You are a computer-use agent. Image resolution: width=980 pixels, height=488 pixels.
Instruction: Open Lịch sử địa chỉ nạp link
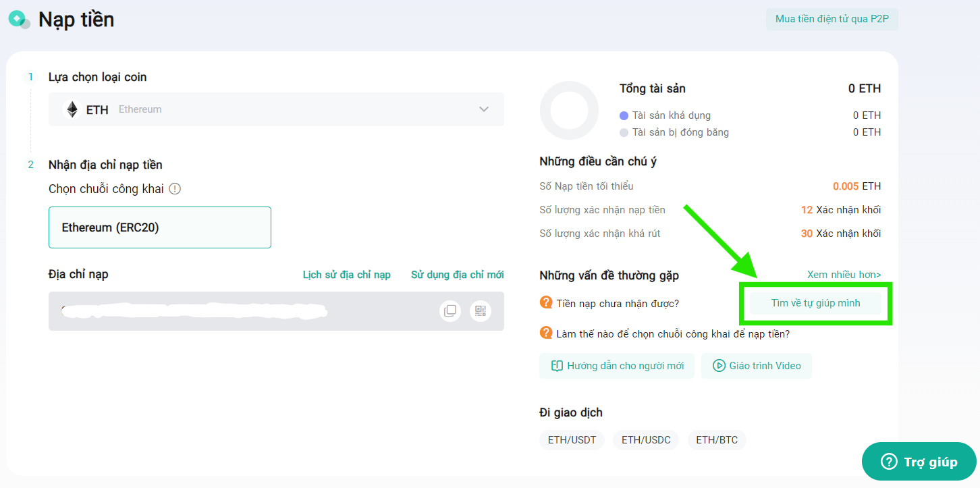(346, 275)
